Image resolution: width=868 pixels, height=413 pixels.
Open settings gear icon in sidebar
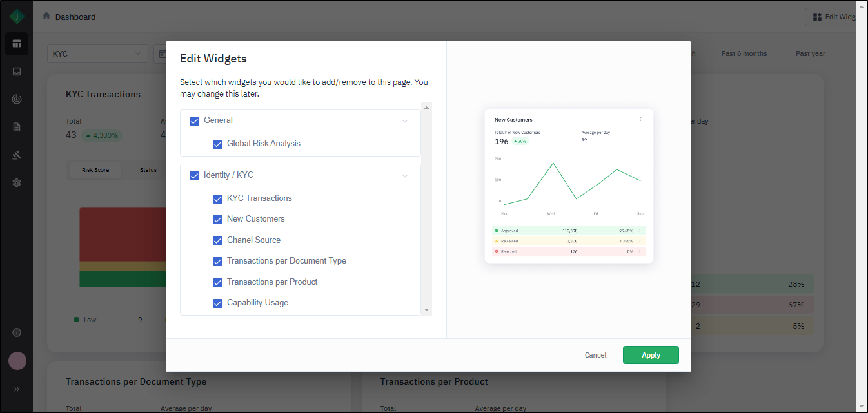click(x=17, y=182)
